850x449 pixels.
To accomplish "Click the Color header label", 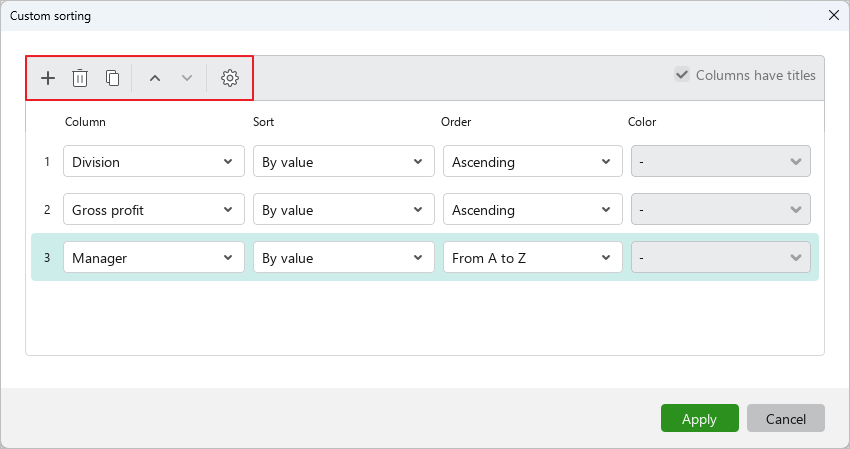I will (642, 121).
